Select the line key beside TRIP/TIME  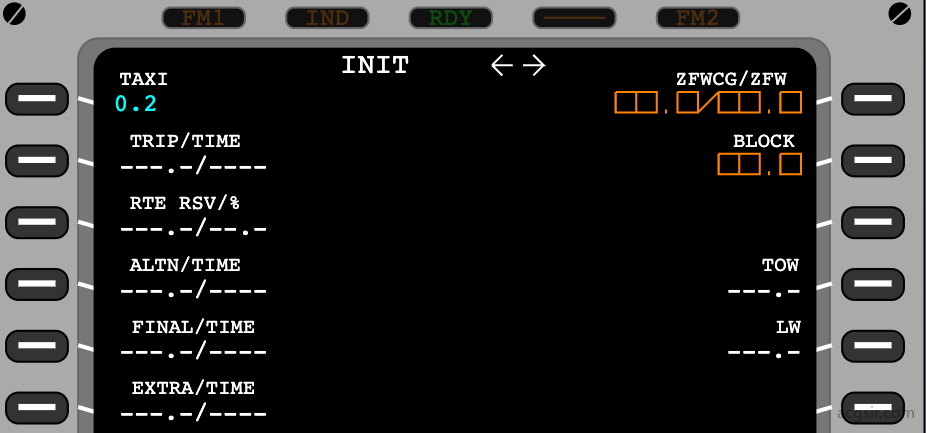pyautogui.click(x=37, y=161)
